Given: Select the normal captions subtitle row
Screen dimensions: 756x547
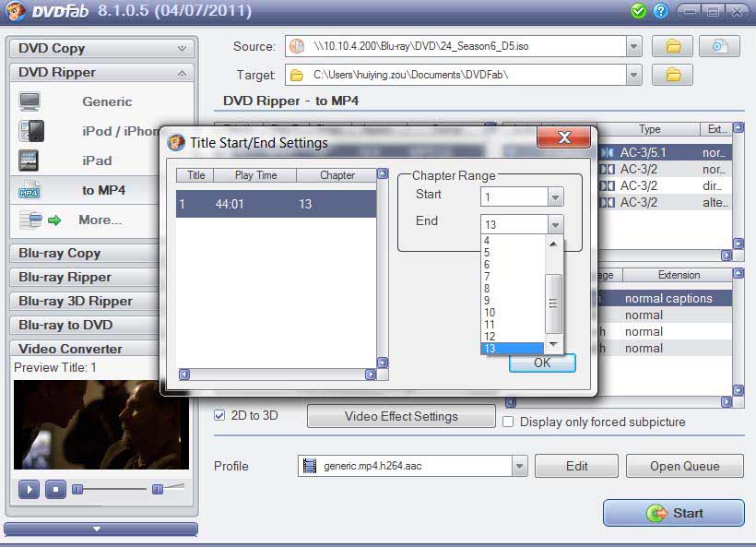Looking at the screenshot, I should pyautogui.click(x=665, y=299).
